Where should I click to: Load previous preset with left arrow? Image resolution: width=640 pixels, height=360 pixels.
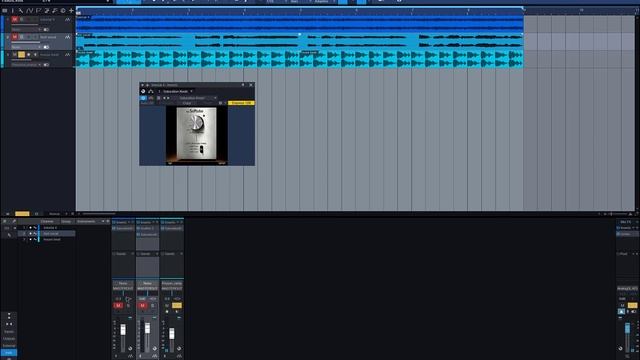click(164, 98)
